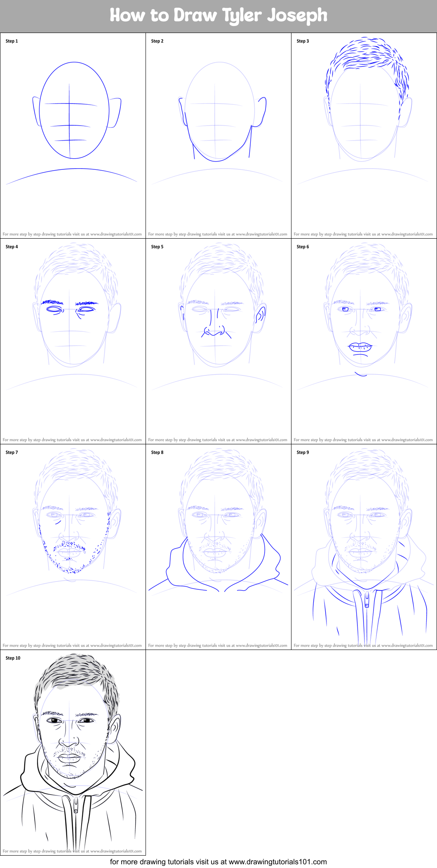Click the website footer text inside Step 10 panel
This screenshot has width=437, height=868.
coord(72,851)
